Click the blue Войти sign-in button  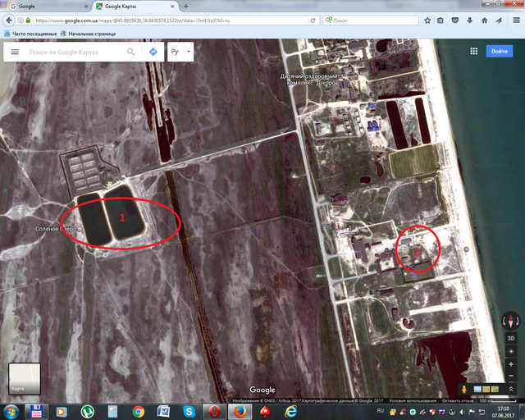click(499, 51)
